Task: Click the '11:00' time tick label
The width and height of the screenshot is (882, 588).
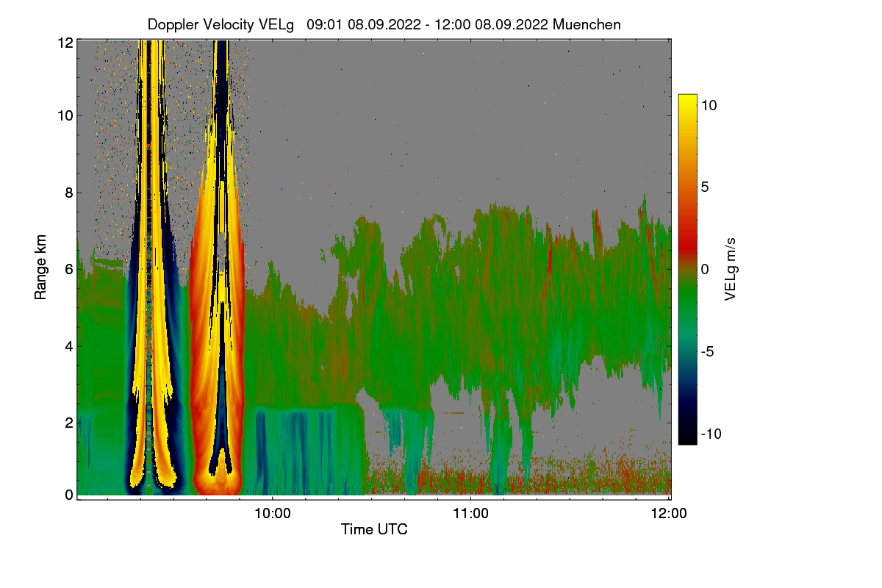Action: (x=471, y=514)
